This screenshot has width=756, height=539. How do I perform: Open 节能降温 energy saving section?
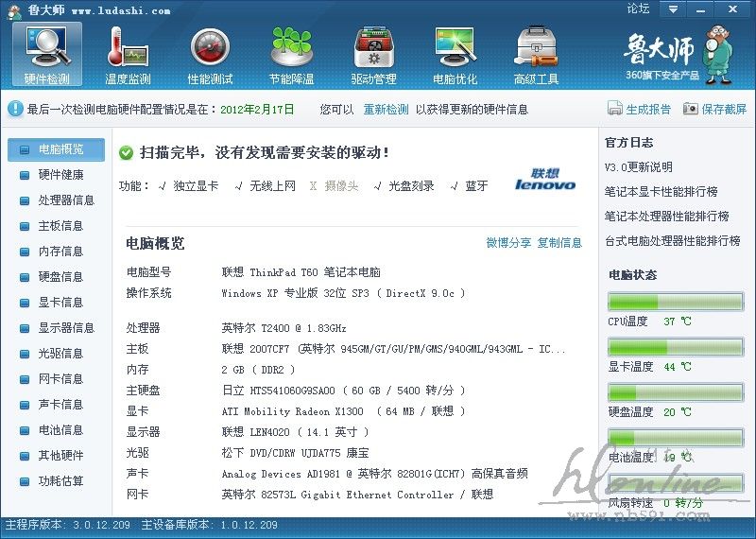[291, 55]
